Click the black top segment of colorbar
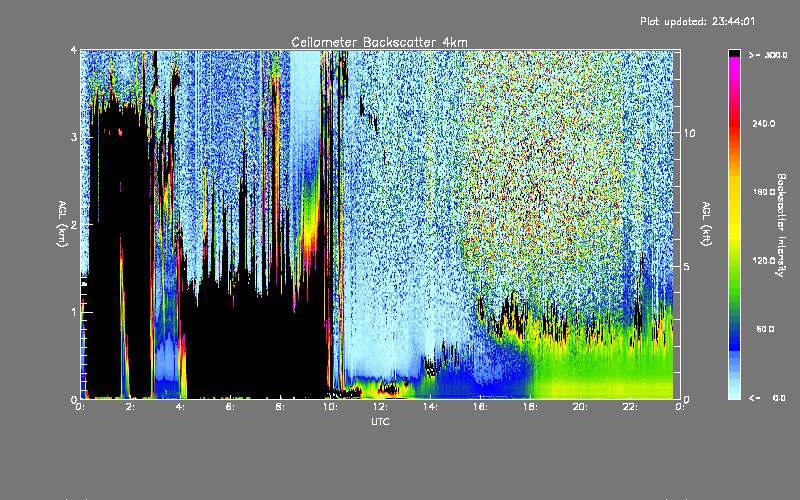800x500 pixels. [x=734, y=53]
